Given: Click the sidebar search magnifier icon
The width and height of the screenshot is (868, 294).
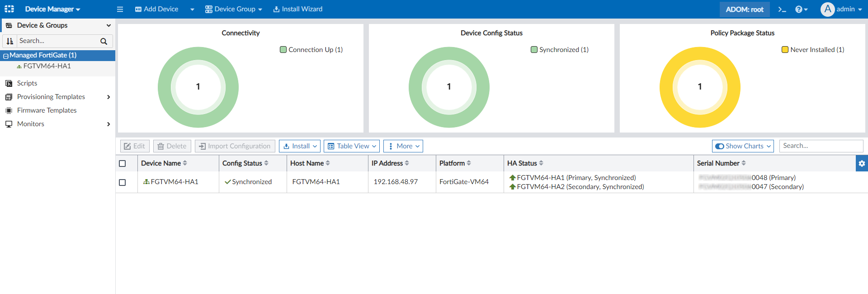Looking at the screenshot, I should pyautogui.click(x=104, y=41).
